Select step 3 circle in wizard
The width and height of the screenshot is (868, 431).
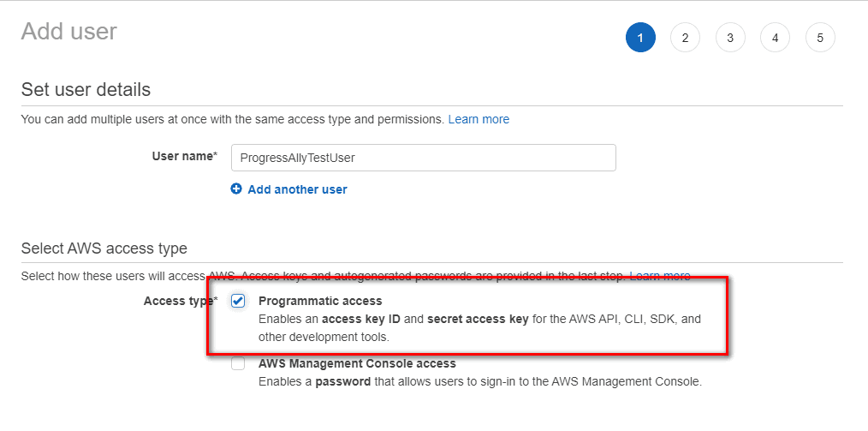click(x=730, y=38)
